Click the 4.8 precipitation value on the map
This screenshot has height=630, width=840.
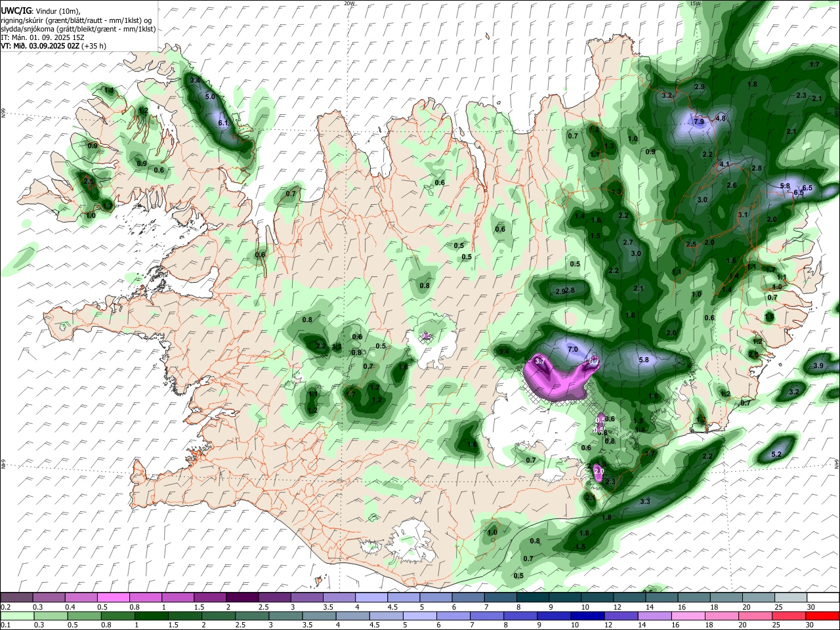tap(721, 118)
